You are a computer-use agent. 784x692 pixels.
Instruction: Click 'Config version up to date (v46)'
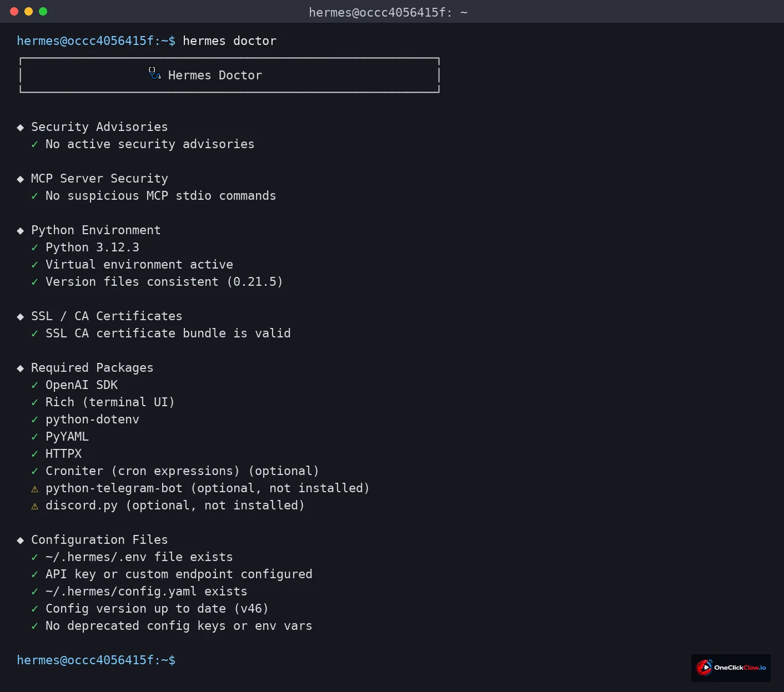157,609
